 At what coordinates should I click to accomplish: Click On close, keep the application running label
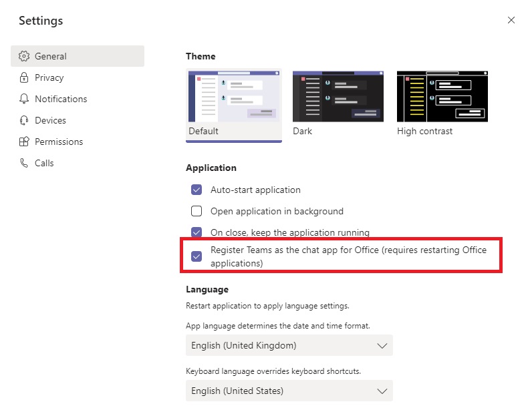290,232
